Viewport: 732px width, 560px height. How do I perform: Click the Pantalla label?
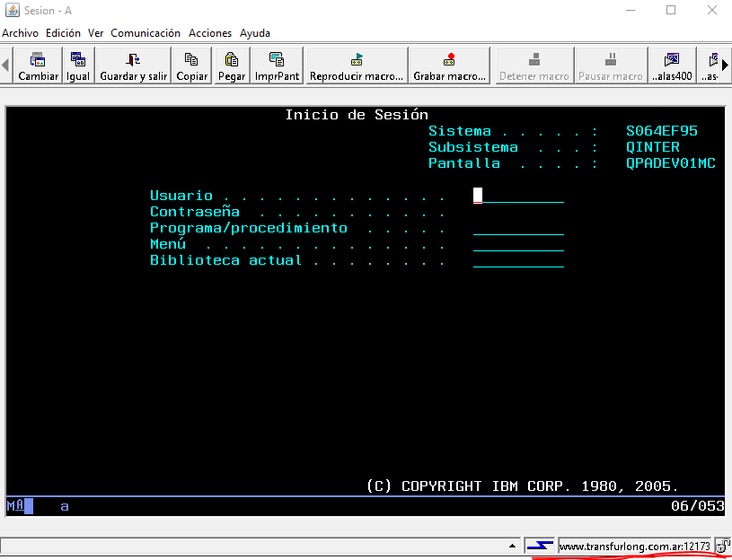[x=464, y=163]
